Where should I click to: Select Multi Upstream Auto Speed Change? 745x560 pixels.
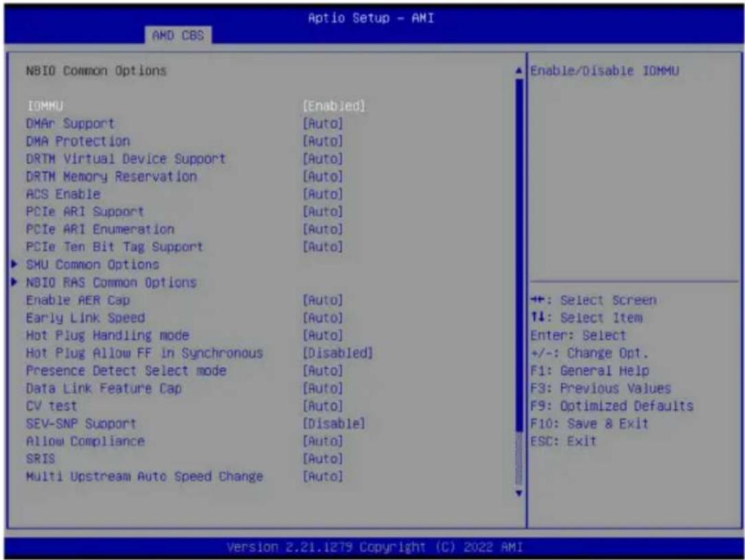coord(144,476)
